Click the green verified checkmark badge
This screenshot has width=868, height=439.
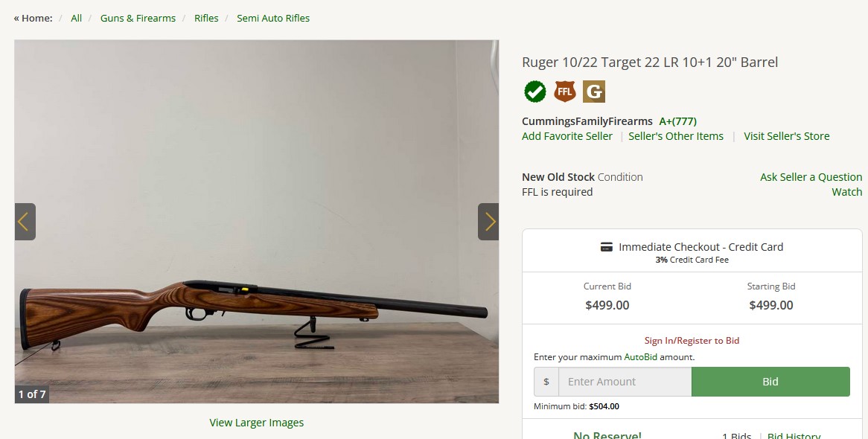click(534, 92)
